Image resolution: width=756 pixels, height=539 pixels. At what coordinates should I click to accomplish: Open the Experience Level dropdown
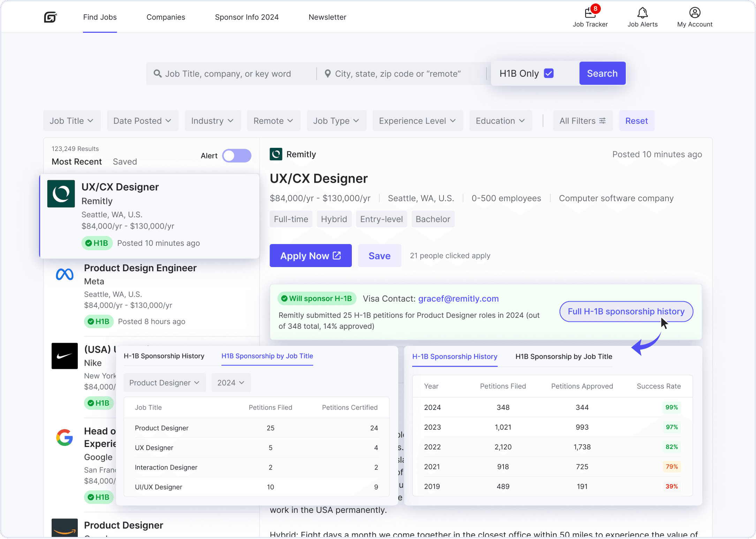(417, 121)
